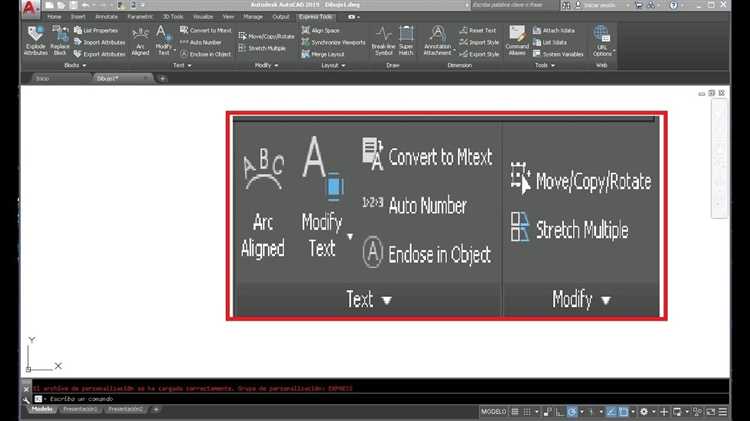Click Auto Number in top ribbon
The image size is (750, 421).
pyautogui.click(x=201, y=42)
